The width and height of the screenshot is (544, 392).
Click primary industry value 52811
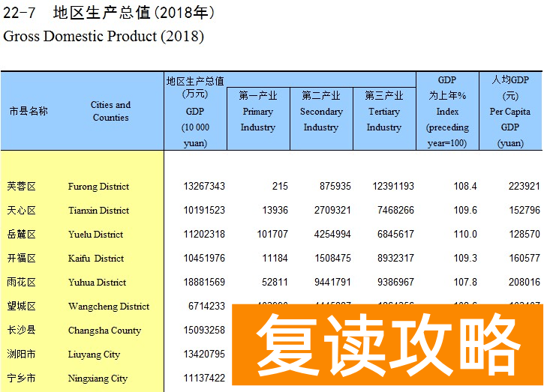(x=275, y=282)
